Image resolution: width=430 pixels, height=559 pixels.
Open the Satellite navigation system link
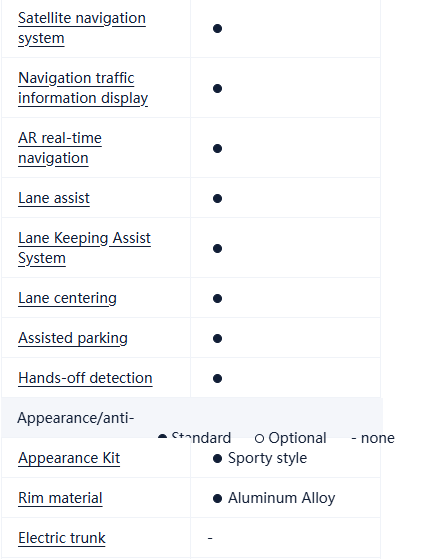pyautogui.click(x=82, y=28)
